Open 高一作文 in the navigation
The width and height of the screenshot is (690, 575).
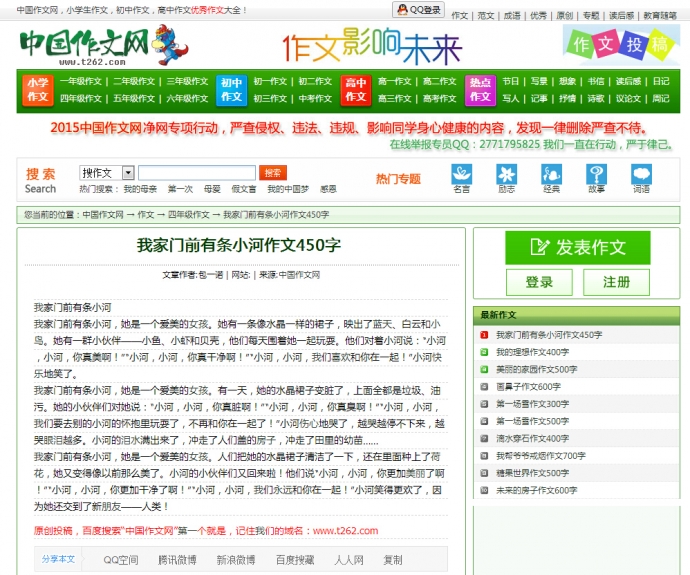pyautogui.click(x=395, y=81)
